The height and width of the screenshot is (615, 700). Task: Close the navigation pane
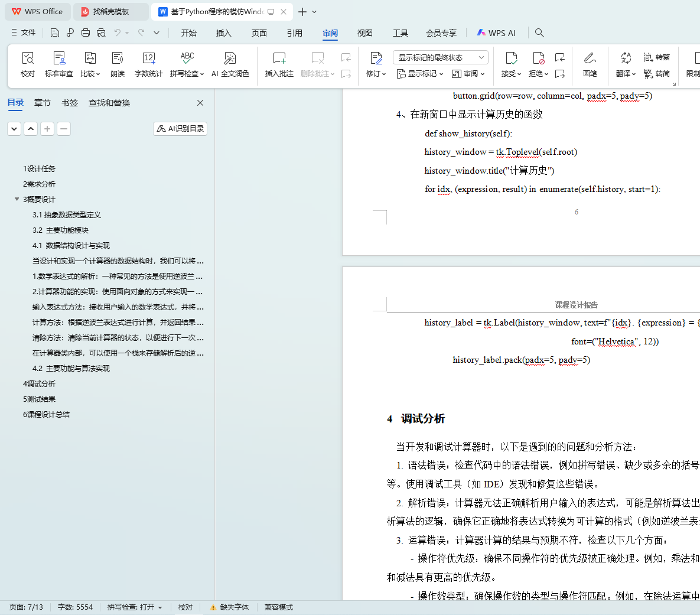200,103
